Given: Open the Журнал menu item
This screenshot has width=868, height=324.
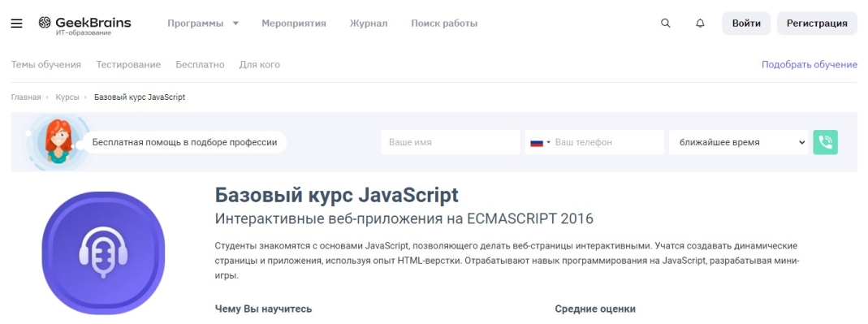Looking at the screenshot, I should (x=369, y=24).
